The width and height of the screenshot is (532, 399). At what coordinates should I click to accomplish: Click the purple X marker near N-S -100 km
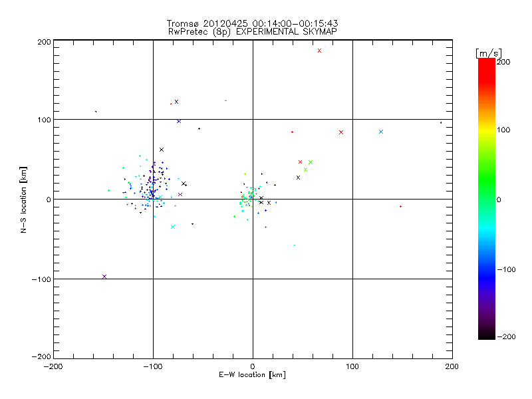click(104, 277)
